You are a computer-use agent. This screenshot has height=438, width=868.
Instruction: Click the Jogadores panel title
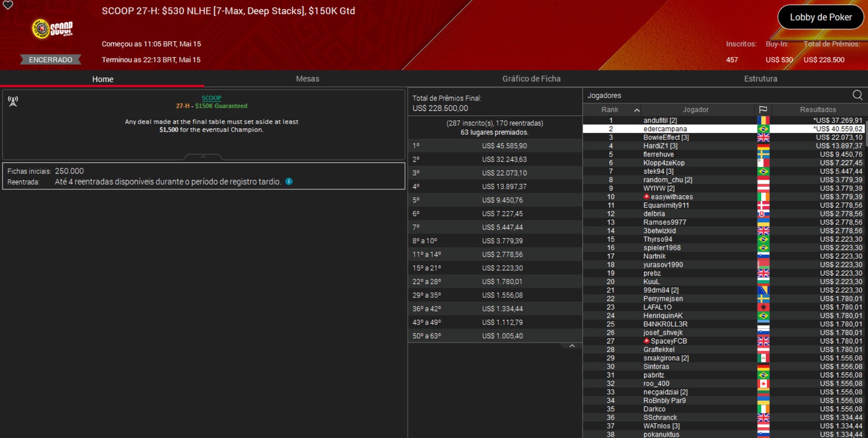(x=604, y=95)
